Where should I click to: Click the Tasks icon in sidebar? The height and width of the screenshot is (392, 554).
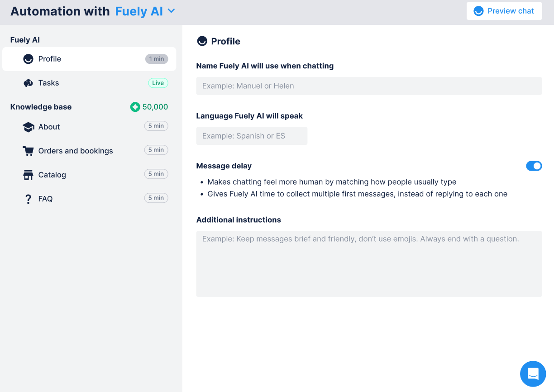coord(28,83)
